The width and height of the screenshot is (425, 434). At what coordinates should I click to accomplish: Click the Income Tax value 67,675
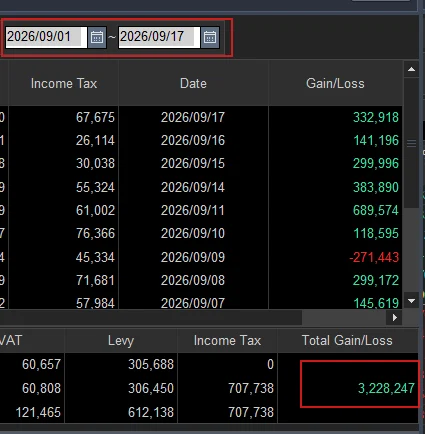coord(95,117)
